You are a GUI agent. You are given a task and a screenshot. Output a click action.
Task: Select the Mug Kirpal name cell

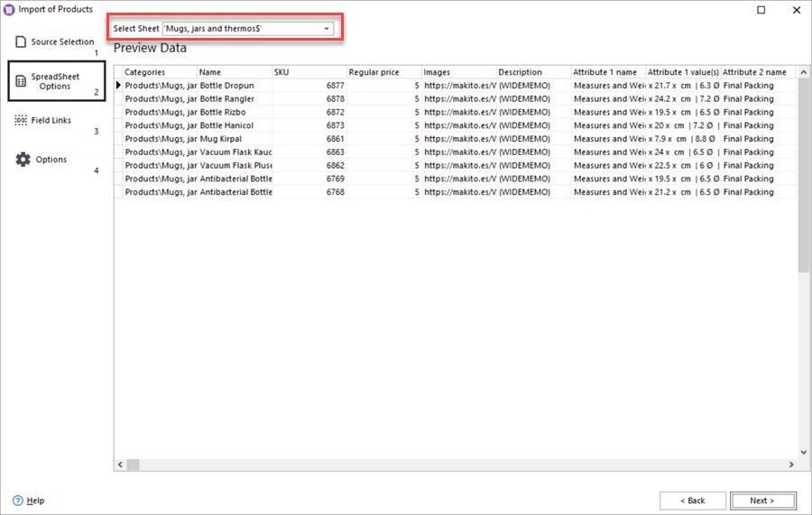coord(233,139)
